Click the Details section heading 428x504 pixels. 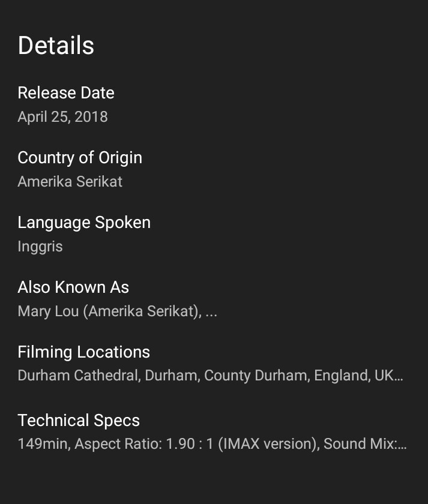(x=56, y=46)
